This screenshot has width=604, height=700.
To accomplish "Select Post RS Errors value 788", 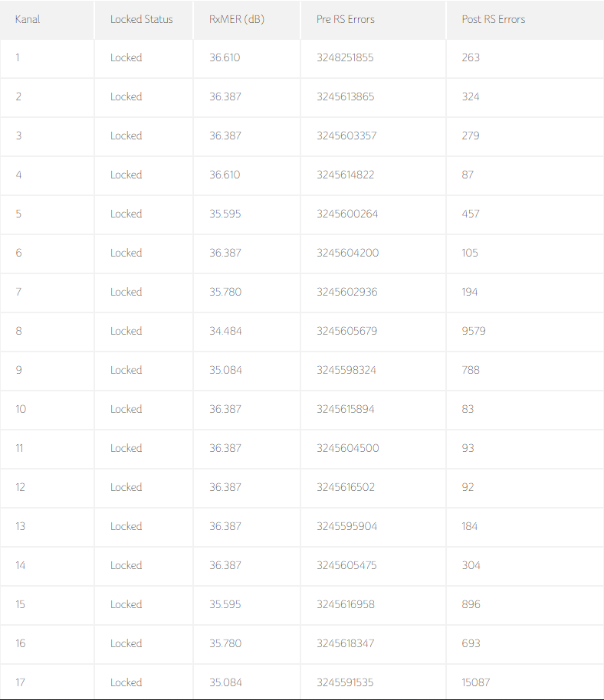I will [x=471, y=370].
